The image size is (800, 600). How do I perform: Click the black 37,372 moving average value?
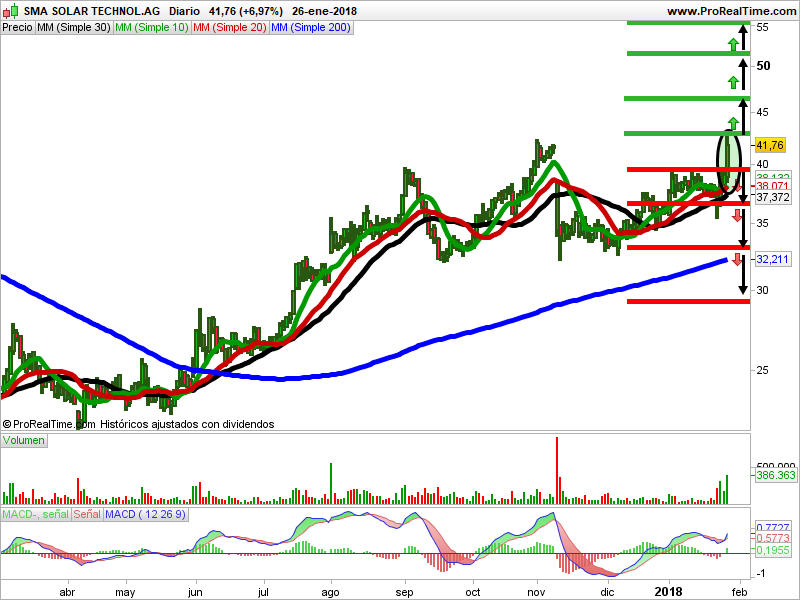point(772,197)
